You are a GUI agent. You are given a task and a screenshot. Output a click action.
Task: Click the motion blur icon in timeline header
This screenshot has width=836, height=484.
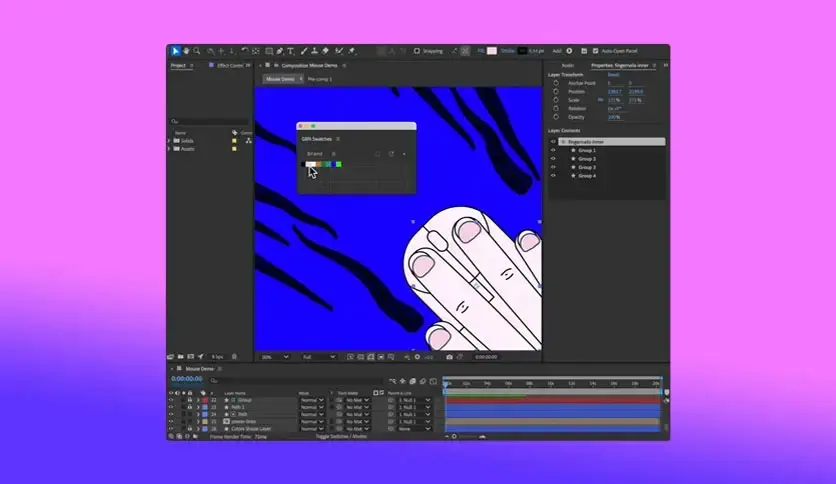[423, 381]
